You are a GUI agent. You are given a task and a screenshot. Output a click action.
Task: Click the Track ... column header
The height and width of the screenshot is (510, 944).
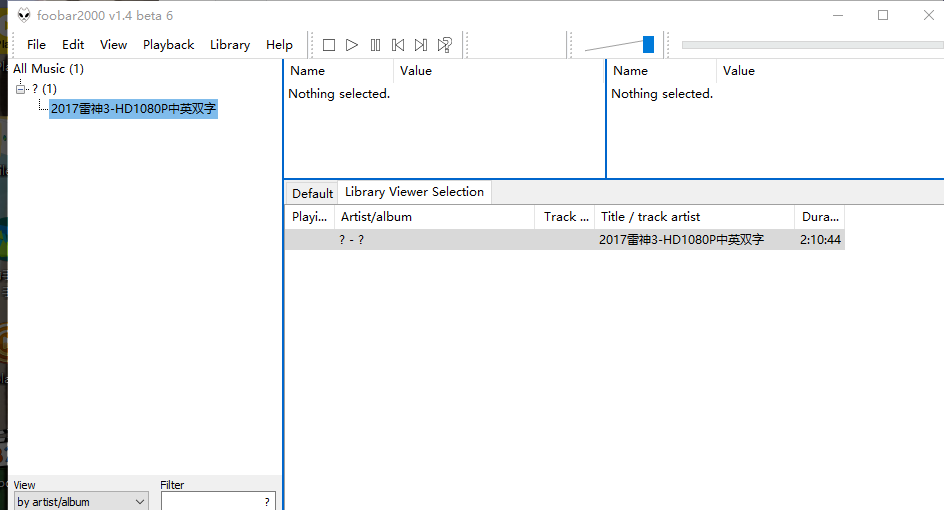(x=565, y=217)
